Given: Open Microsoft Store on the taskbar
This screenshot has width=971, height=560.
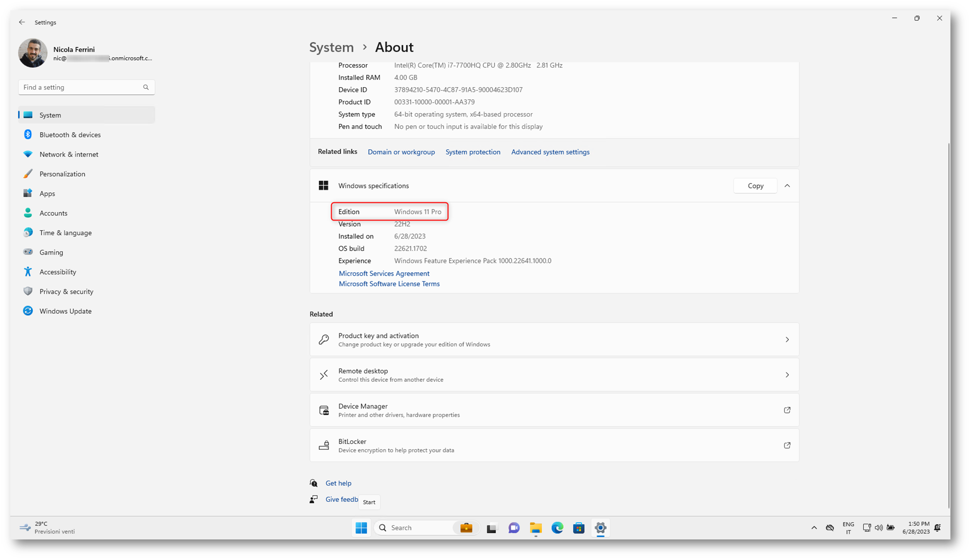Looking at the screenshot, I should [x=579, y=528].
